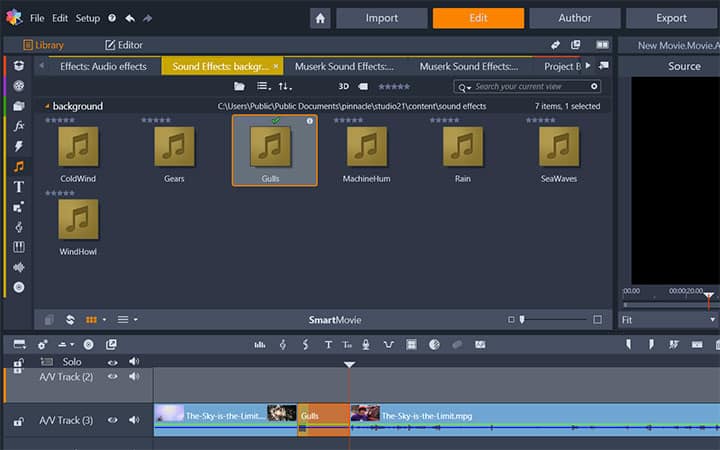Open the Fit zoom dropdown

point(668,320)
